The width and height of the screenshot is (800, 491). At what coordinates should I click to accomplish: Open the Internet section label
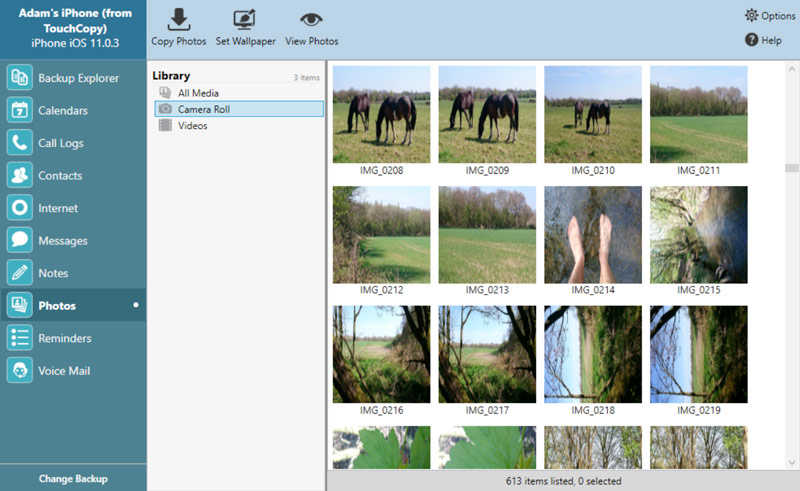pyautogui.click(x=58, y=208)
